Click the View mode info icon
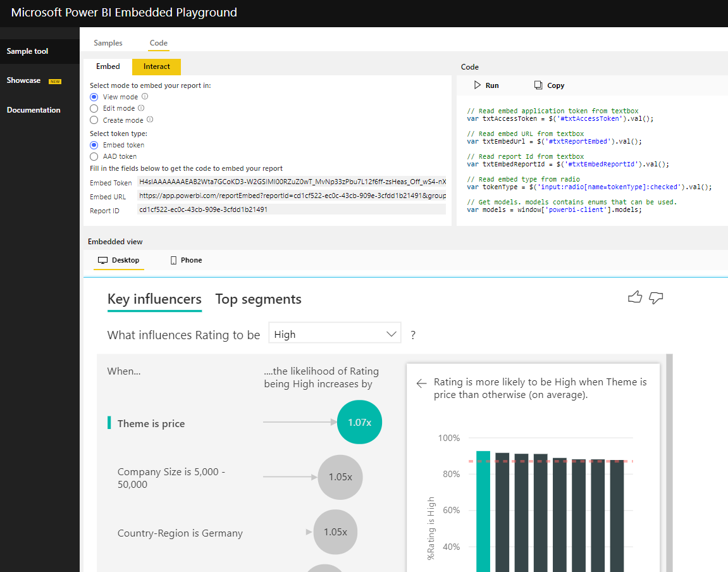 pos(145,96)
